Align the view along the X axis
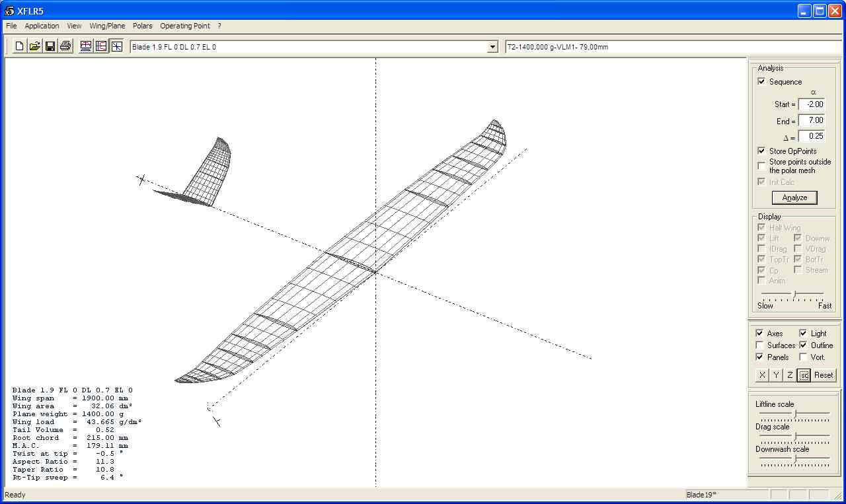846x504 pixels. click(762, 375)
